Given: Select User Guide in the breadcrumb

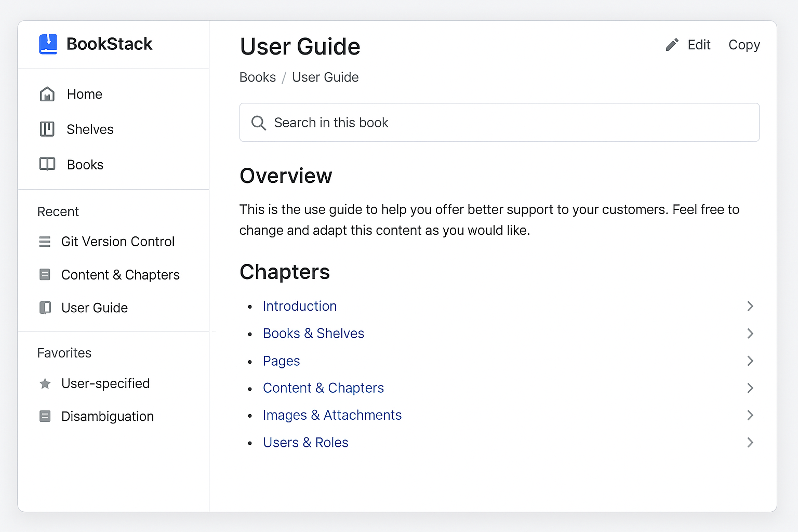Looking at the screenshot, I should click(x=325, y=77).
